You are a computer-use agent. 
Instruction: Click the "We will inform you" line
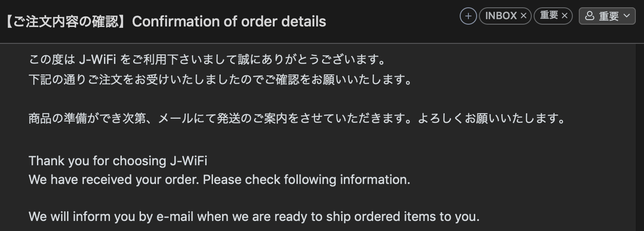coord(254,216)
